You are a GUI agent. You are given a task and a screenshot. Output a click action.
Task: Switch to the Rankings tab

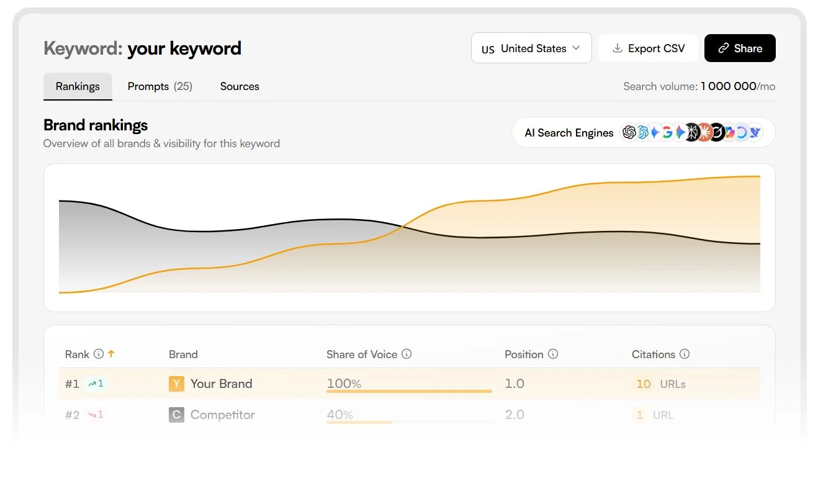pyautogui.click(x=78, y=86)
